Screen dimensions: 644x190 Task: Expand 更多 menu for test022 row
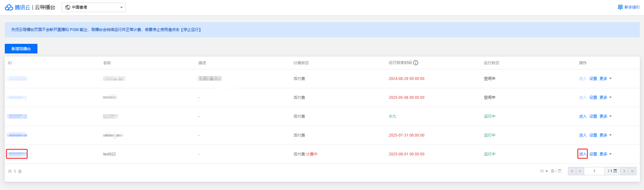(605, 154)
